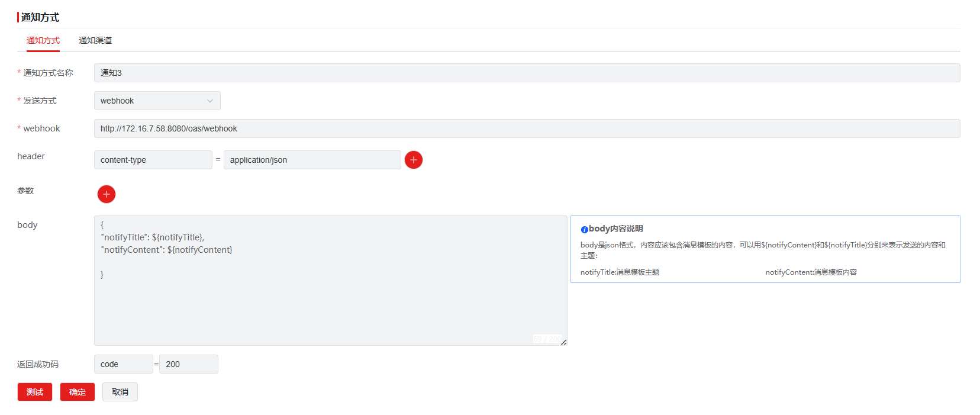Viewport: 980px width, 415px height.
Task: Click the plus icon beside 参数
Action: (x=107, y=194)
